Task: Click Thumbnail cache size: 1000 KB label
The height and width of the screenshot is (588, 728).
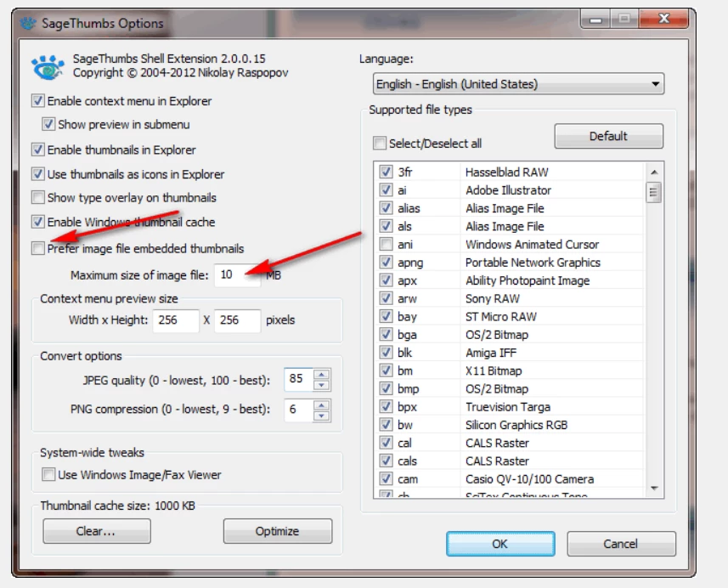Action: coord(117,506)
